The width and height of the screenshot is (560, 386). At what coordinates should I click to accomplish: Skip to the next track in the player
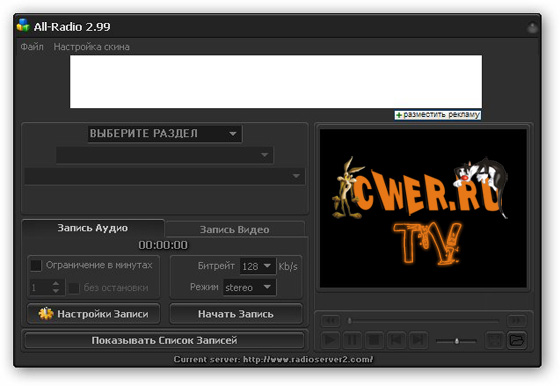(x=418, y=340)
